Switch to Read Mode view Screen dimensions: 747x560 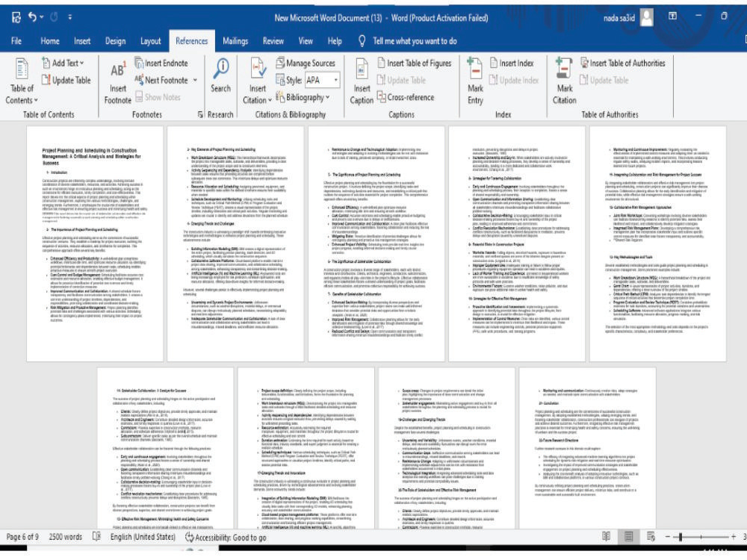point(606,537)
